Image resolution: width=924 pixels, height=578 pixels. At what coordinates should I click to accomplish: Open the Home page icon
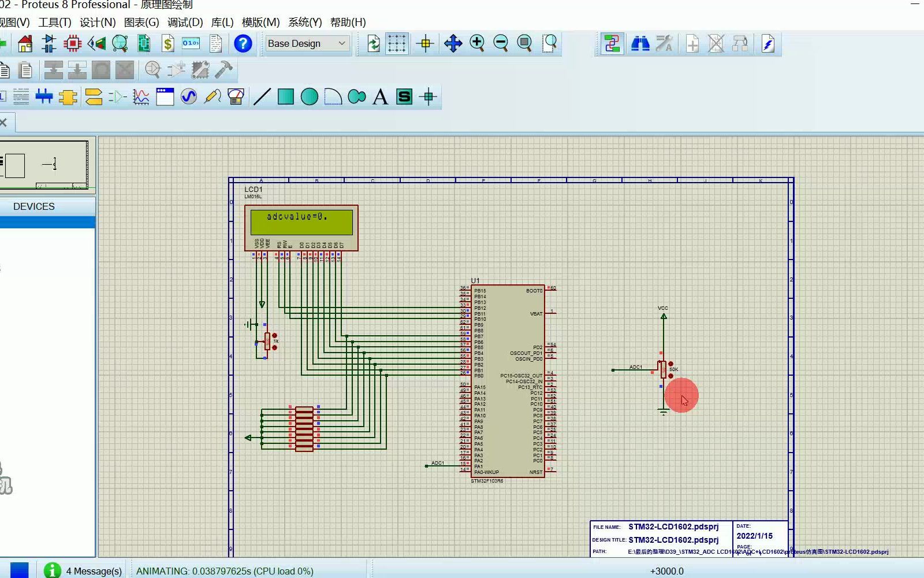[25, 43]
